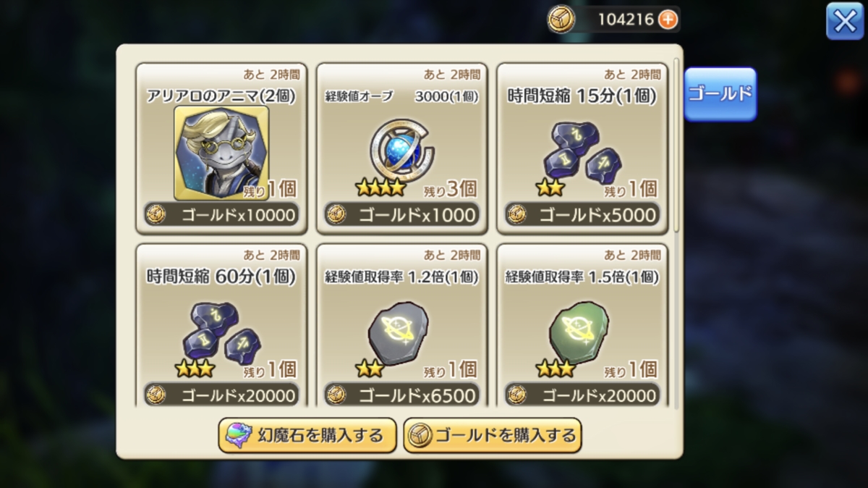Select the 時間短縮 15分 dark stones icon
Image resolution: width=868 pixels, height=488 pixels.
(582, 151)
